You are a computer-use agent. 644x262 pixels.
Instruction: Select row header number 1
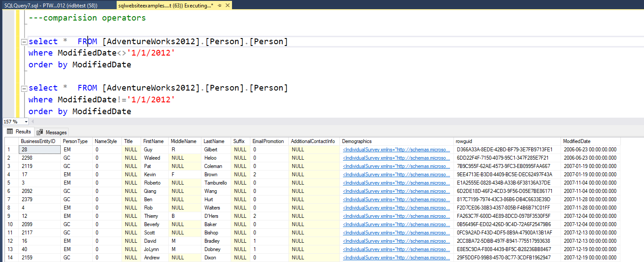click(x=12, y=150)
